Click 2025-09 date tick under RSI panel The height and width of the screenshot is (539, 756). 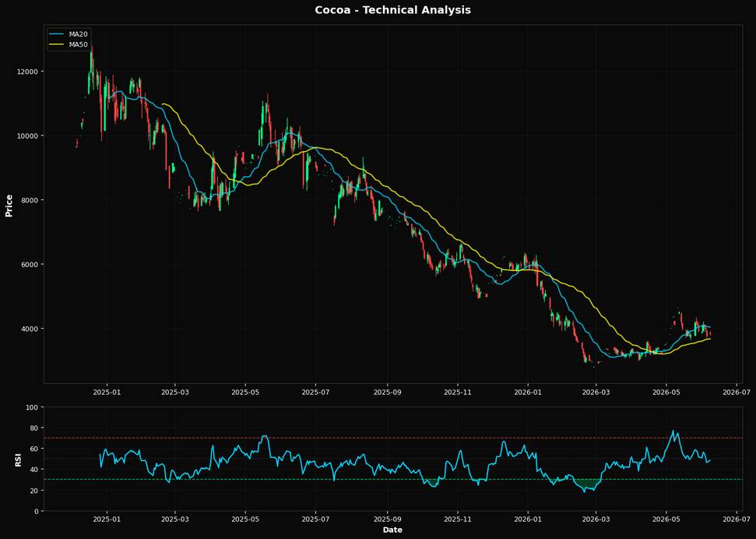coord(388,520)
